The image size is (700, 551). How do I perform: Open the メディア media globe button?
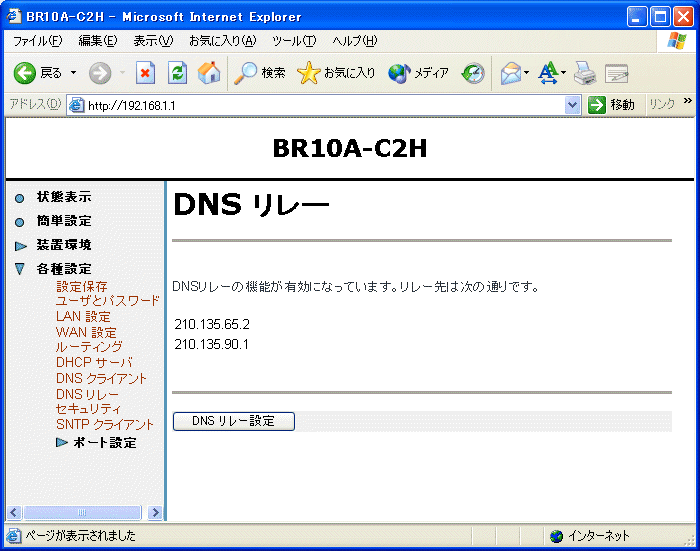pyautogui.click(x=399, y=73)
